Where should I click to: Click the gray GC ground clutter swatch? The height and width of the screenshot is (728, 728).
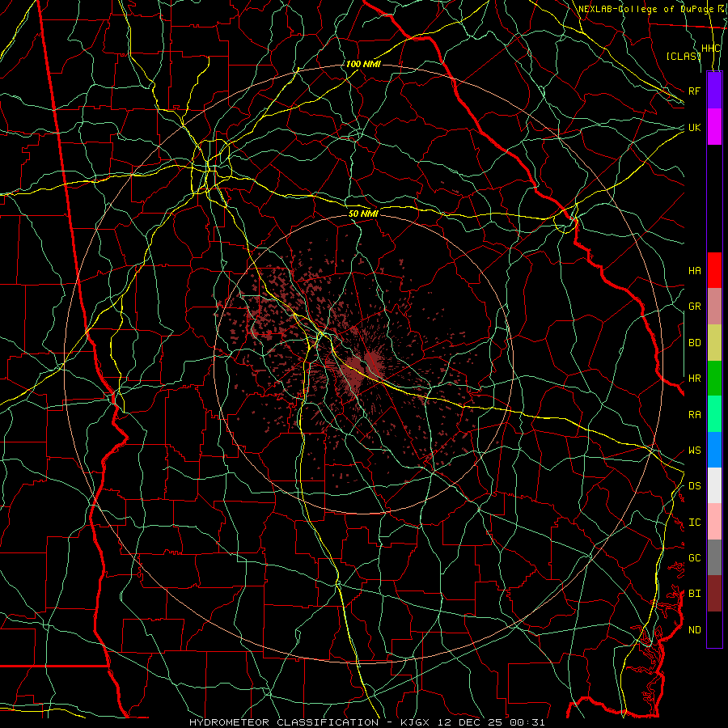714,557
